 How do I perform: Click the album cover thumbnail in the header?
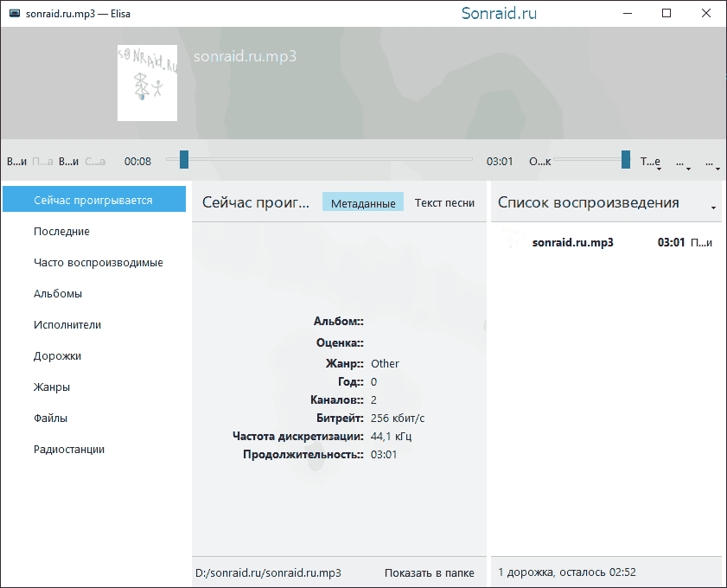pos(148,83)
